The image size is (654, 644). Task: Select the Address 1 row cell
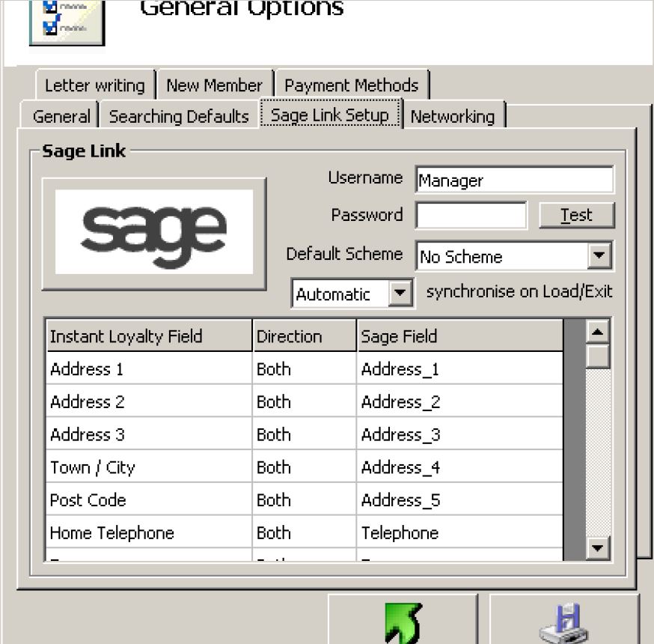[x=149, y=368]
